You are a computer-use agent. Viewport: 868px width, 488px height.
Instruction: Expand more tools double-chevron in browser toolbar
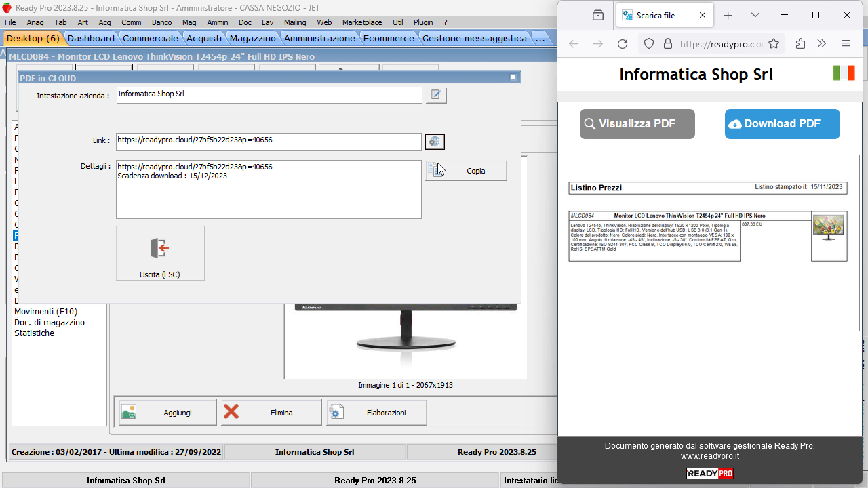pos(822,44)
